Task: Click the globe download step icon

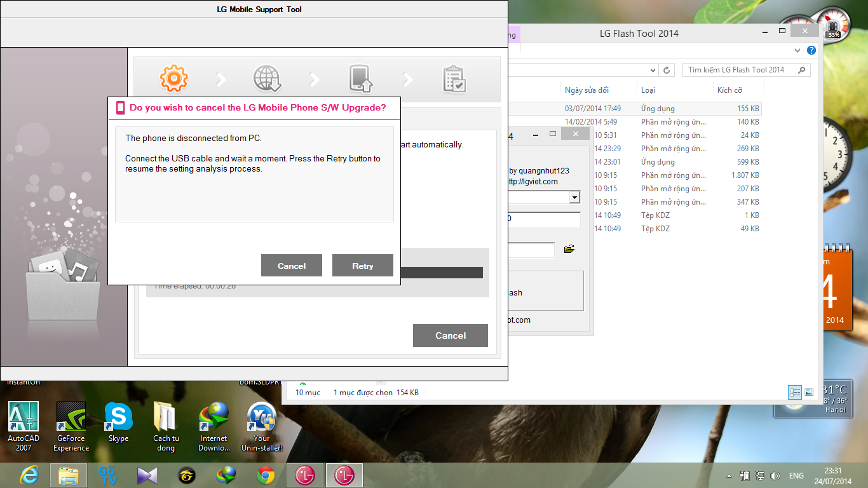Action: [267, 79]
